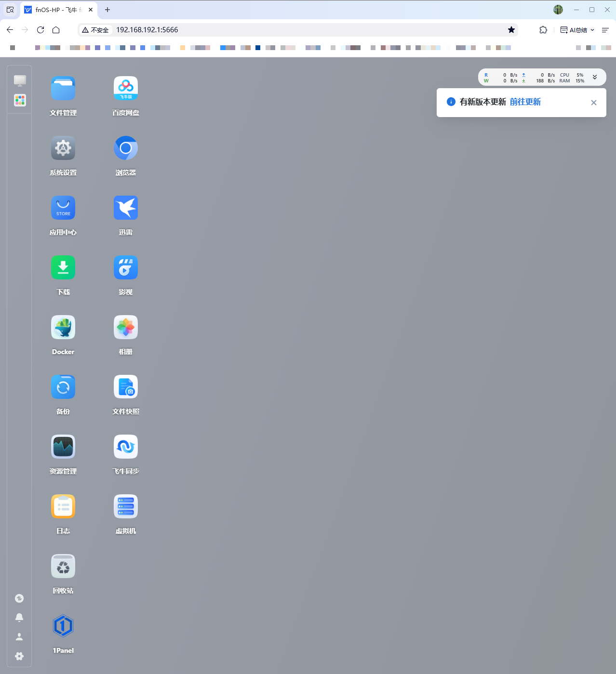Open the sidebar notification bell

pyautogui.click(x=19, y=618)
